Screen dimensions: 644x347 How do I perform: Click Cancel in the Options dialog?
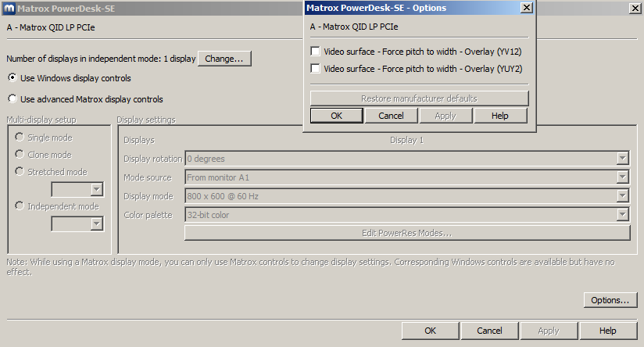coord(391,116)
